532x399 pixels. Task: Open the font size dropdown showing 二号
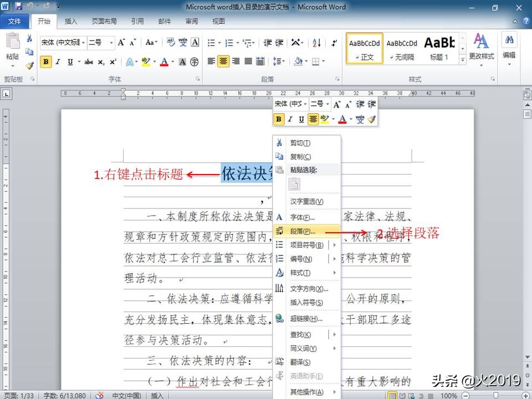[x=101, y=41]
